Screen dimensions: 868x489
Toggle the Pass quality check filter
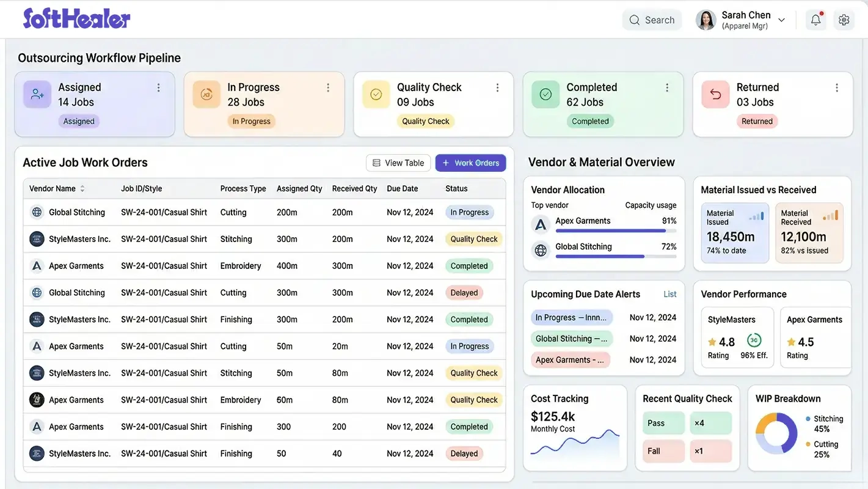tap(663, 422)
